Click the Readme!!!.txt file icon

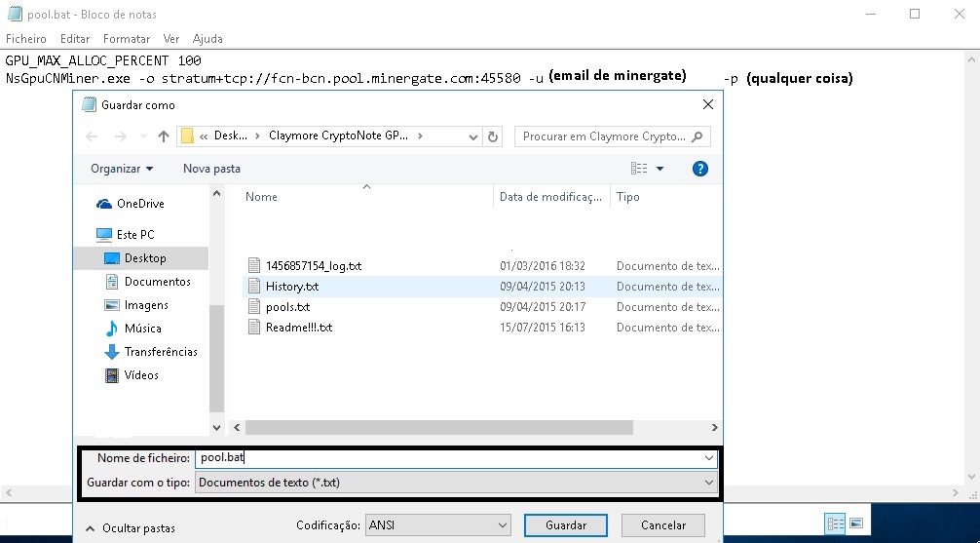[x=253, y=328]
